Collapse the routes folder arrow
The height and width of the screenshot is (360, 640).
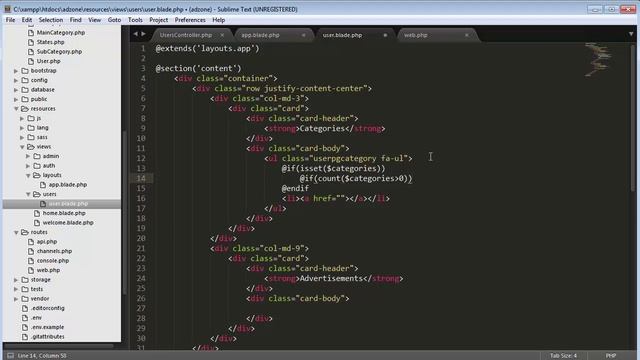16,232
